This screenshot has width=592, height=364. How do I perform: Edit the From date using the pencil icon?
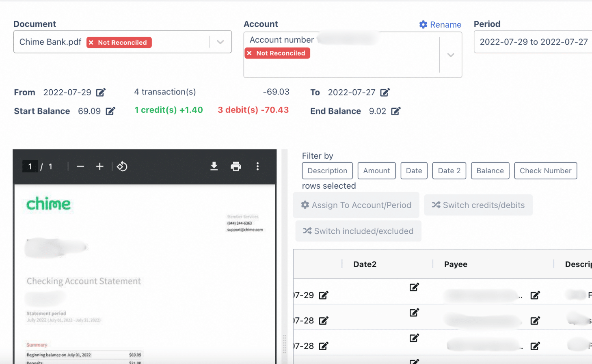point(100,92)
